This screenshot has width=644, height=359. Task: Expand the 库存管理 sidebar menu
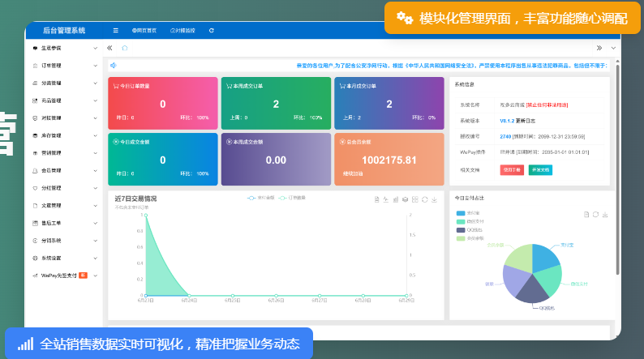pos(62,135)
